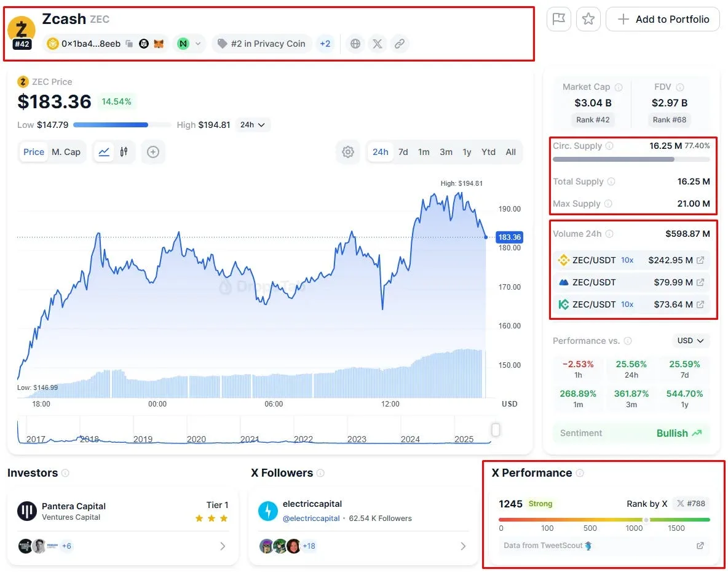This screenshot has height=572, width=728.
Task: Select the Ytd chart timeframe
Action: [x=488, y=152]
